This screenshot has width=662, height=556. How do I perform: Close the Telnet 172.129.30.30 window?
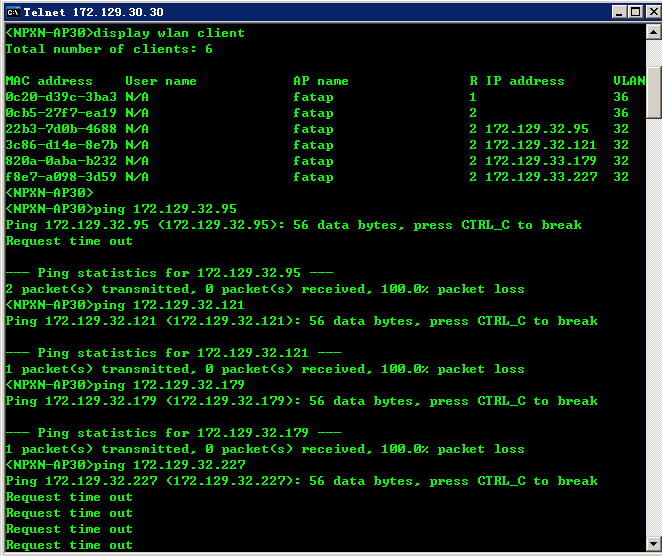coord(654,12)
